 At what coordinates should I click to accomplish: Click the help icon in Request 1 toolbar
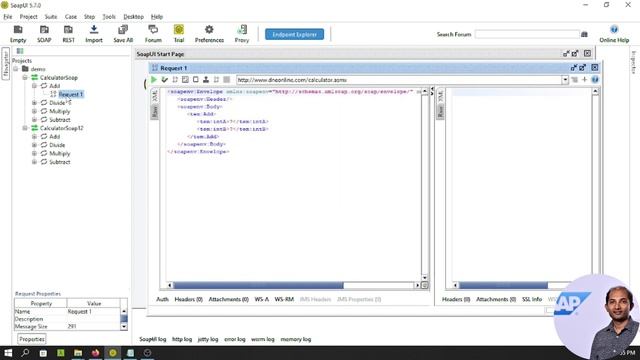point(595,80)
